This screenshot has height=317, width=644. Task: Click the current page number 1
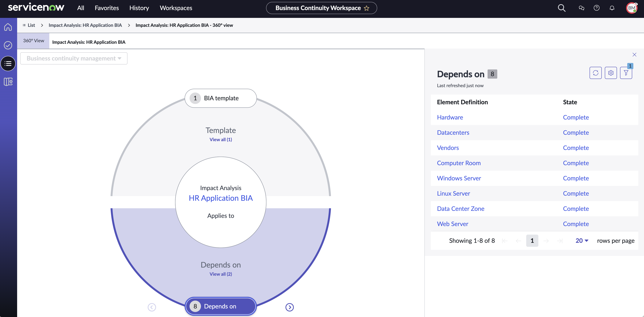(532, 241)
